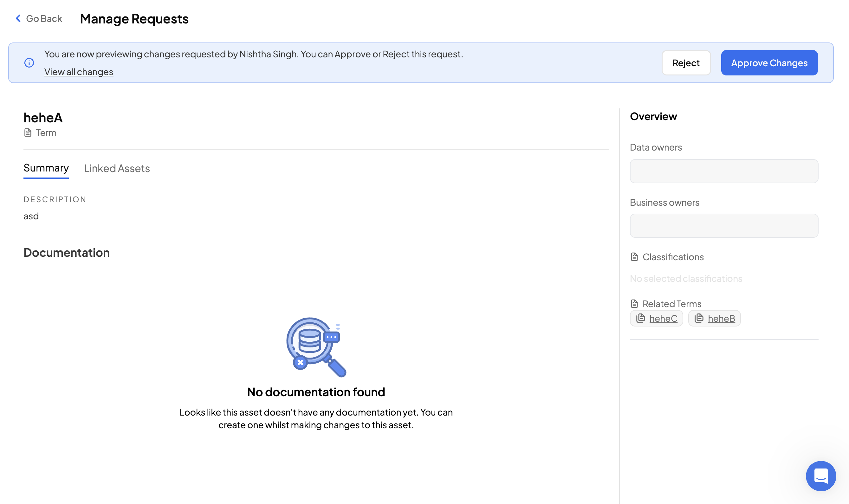Open the heheB related term link
Screen dimensions: 849x504
coord(721,319)
